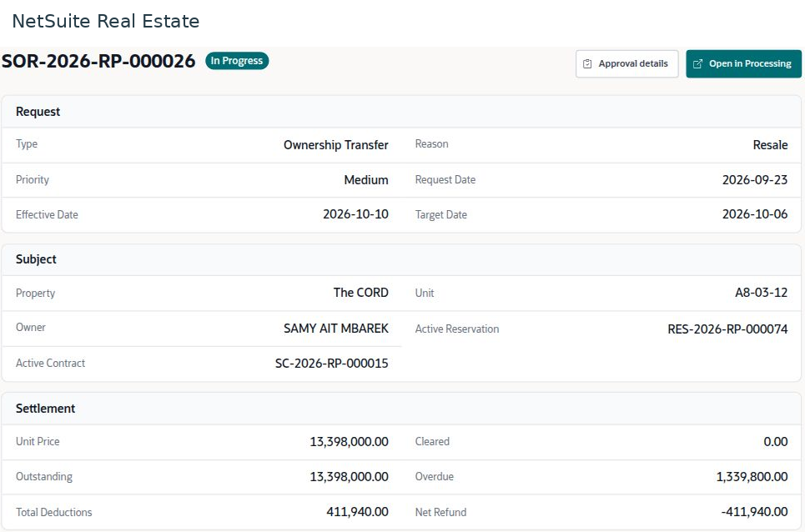This screenshot has width=805, height=532.
Task: Click active contract SC-2026-RP-000015
Action: (332, 364)
